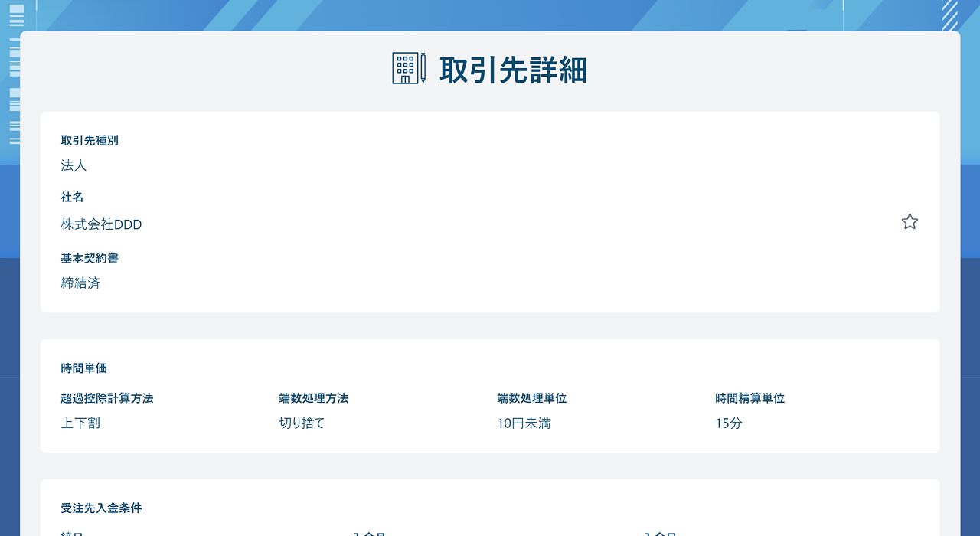This screenshot has height=536, width=980.
Task: Click the 基本契約書 label
Action: point(90,259)
